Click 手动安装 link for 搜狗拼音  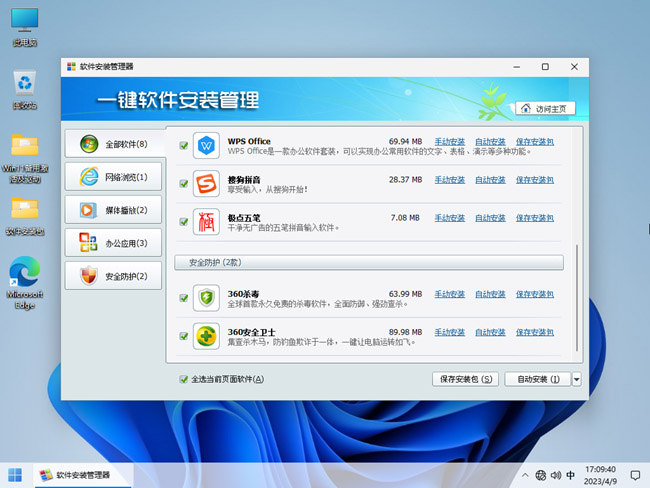coord(450,180)
